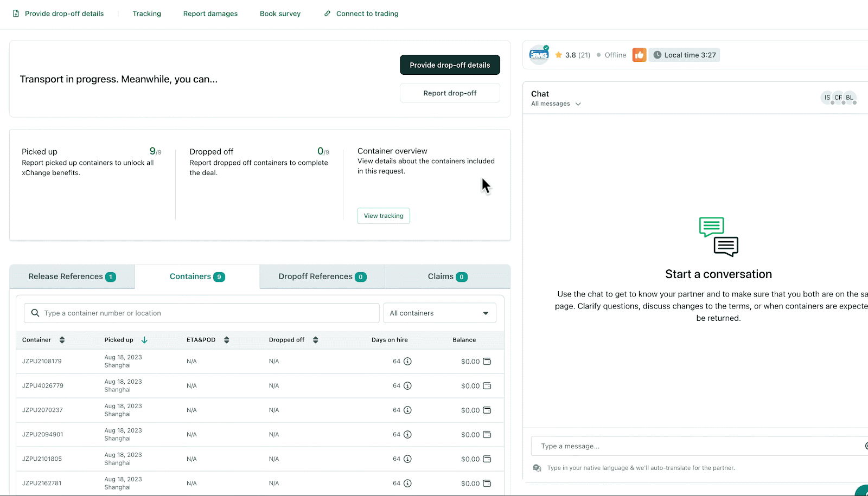Click the document icon beside Provide drop-off details

[15, 13]
